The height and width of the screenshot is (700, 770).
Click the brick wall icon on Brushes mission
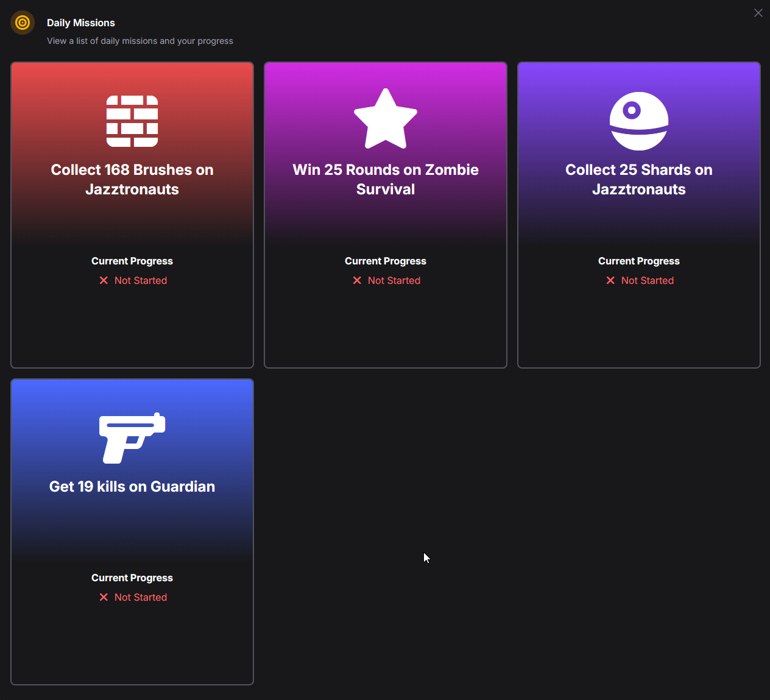[x=132, y=121]
